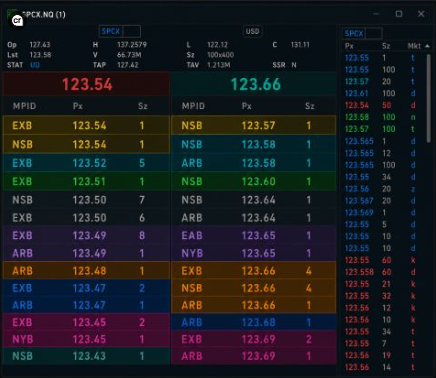Select the EXB bid row at 123.54
436x378 pixels.
pos(86,125)
